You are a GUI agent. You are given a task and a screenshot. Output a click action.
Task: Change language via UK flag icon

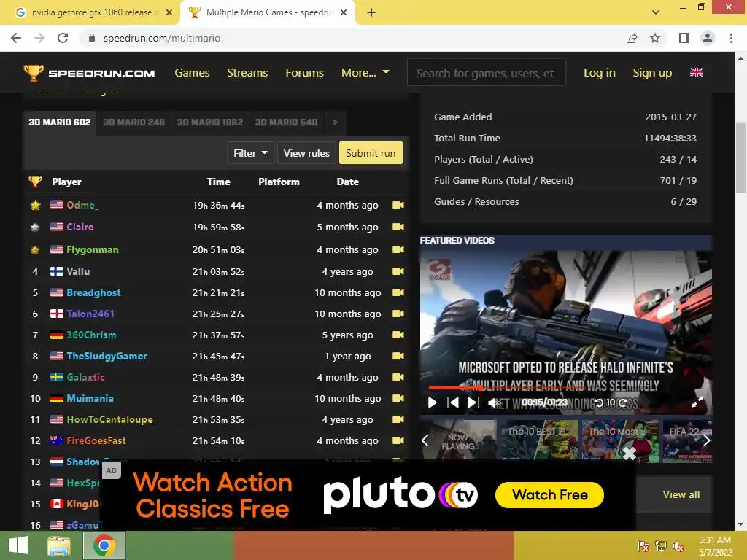(697, 72)
